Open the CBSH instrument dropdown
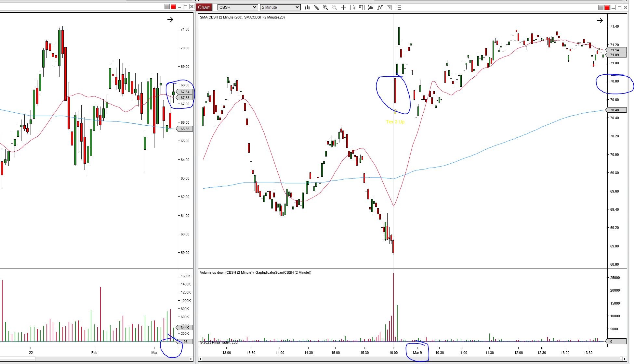634x364 pixels. click(x=238, y=7)
